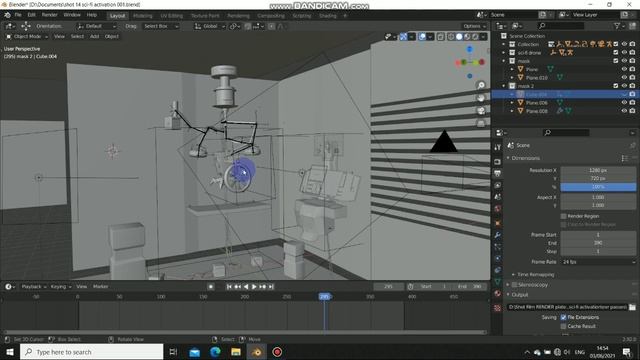Open the Orientation Default dropdown
The image size is (640, 360).
[x=97, y=26]
